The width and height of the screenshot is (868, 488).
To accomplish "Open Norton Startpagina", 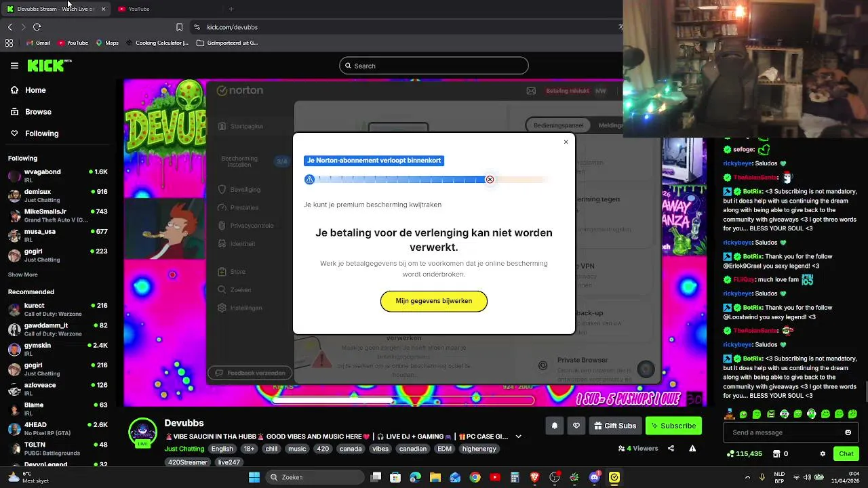I will [x=241, y=126].
